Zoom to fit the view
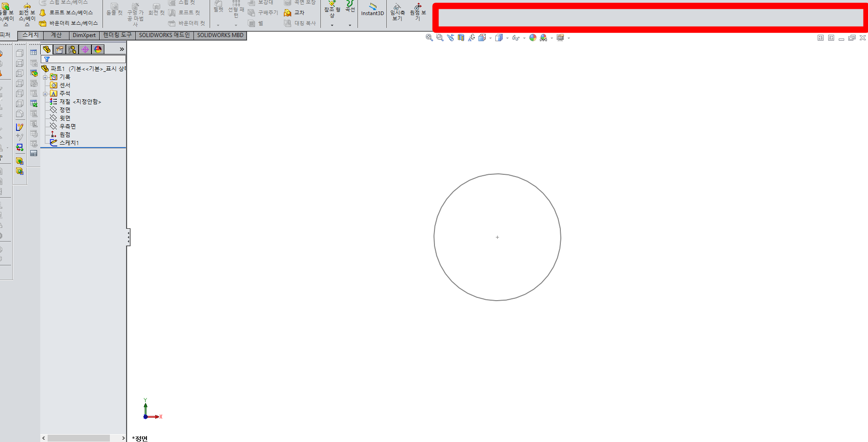The width and height of the screenshot is (868, 442). [429, 38]
